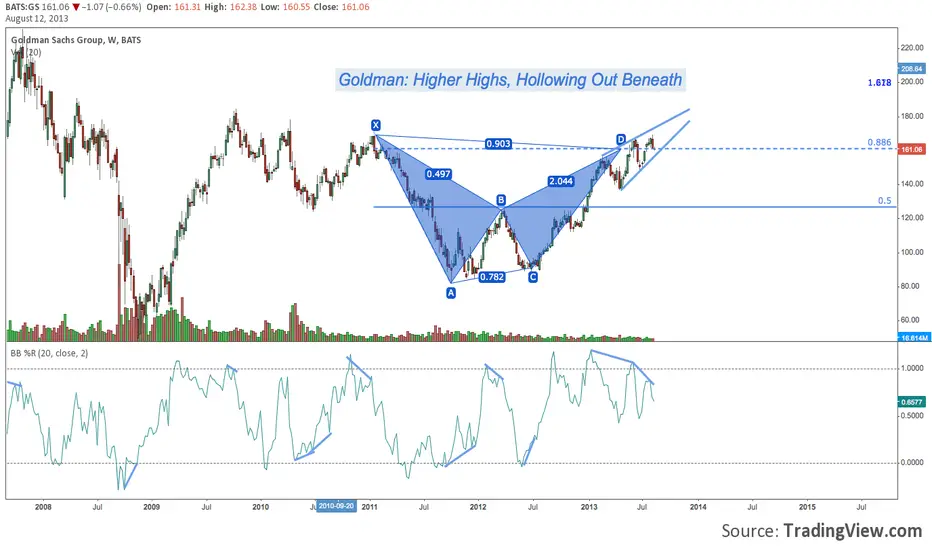Click the 208.84 price tag on the axis
Image resolution: width=932 pixels, height=550 pixels.
[x=911, y=69]
